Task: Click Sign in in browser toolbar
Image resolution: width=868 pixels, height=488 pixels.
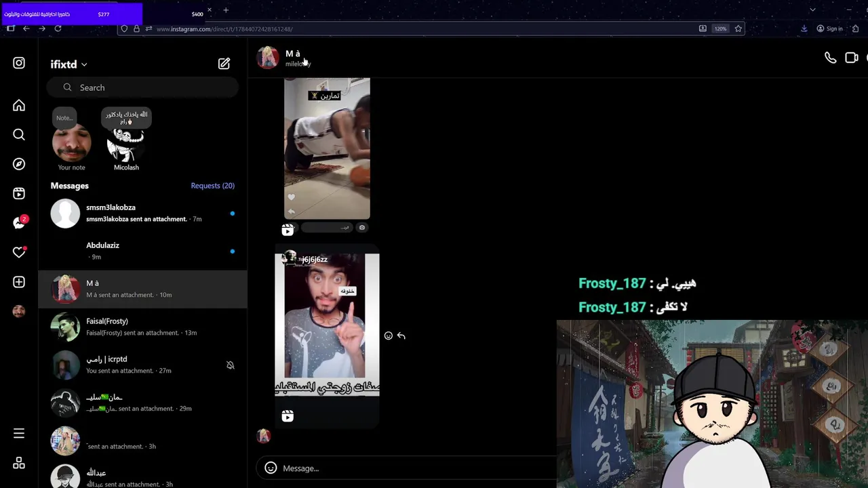Action: pyautogui.click(x=830, y=28)
